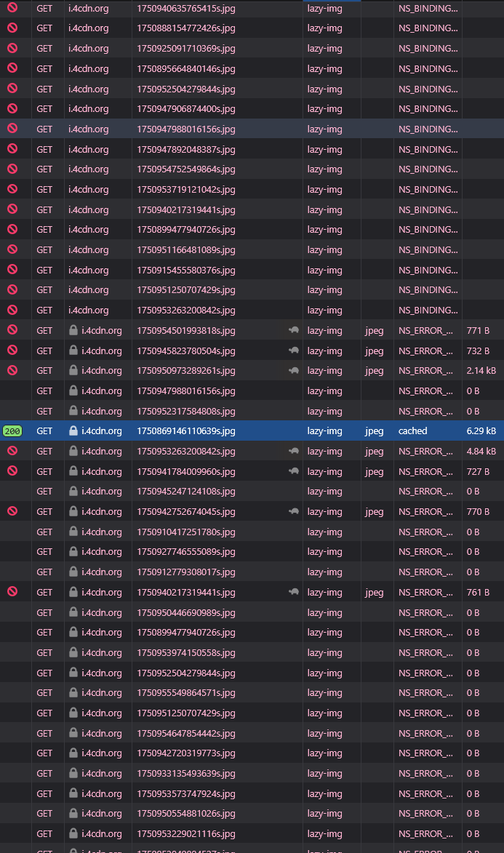
Task: Select file name 1750950554881026s.jpg
Action: pos(186,813)
